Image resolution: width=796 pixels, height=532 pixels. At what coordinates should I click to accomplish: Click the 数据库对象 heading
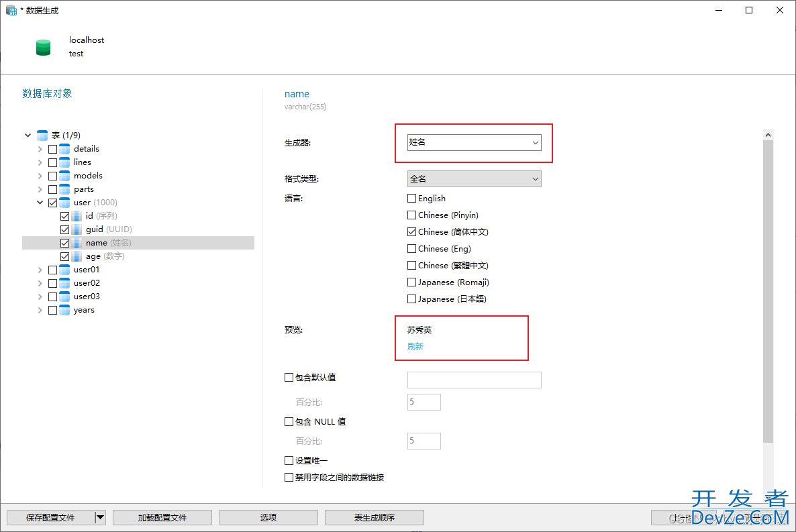[47, 93]
